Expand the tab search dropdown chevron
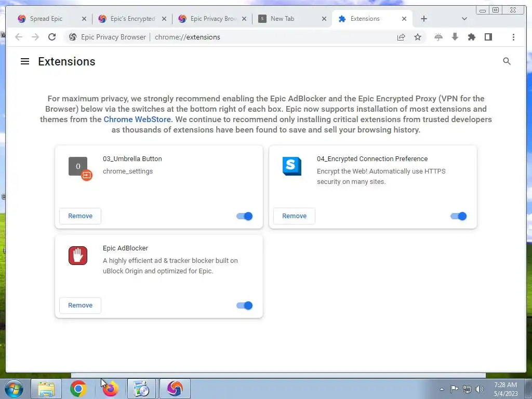 coord(464,19)
